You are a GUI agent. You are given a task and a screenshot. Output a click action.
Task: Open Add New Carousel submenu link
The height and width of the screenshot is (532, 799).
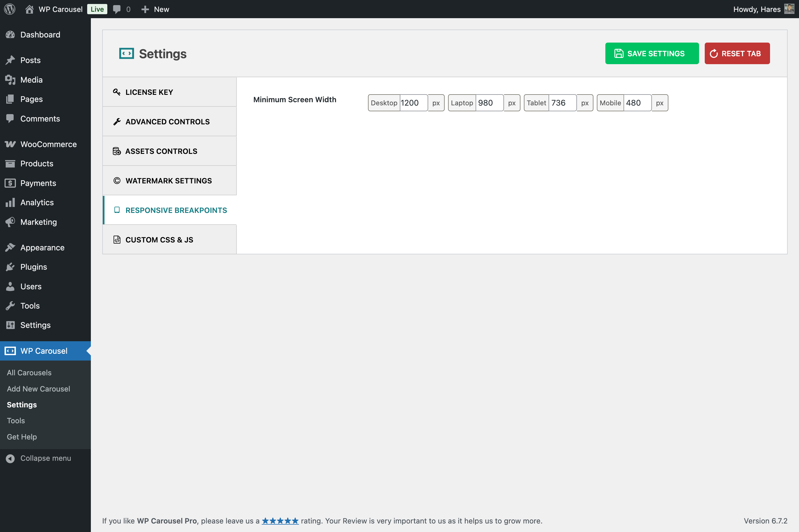[x=38, y=389]
